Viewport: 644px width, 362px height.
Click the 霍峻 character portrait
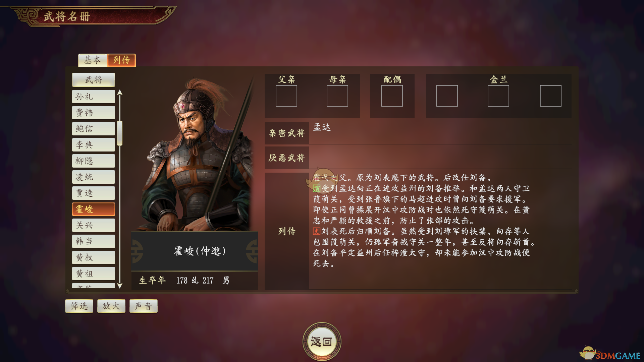click(195, 154)
